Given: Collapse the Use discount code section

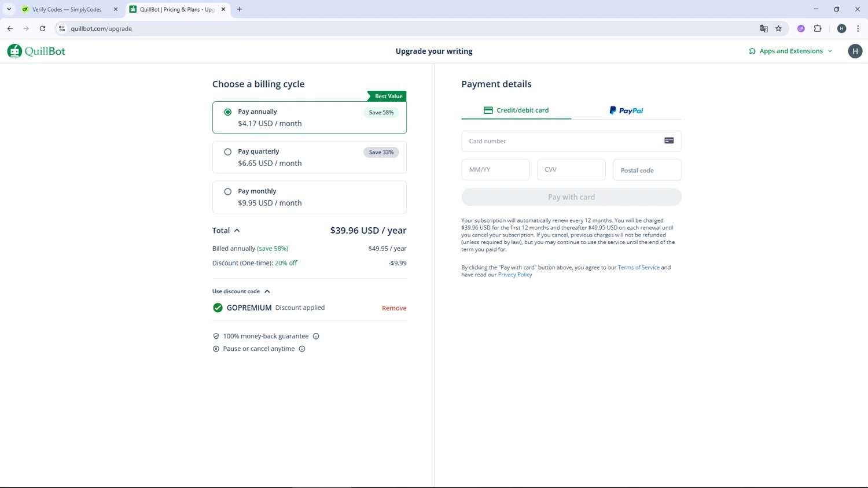Looking at the screenshot, I should click(241, 291).
